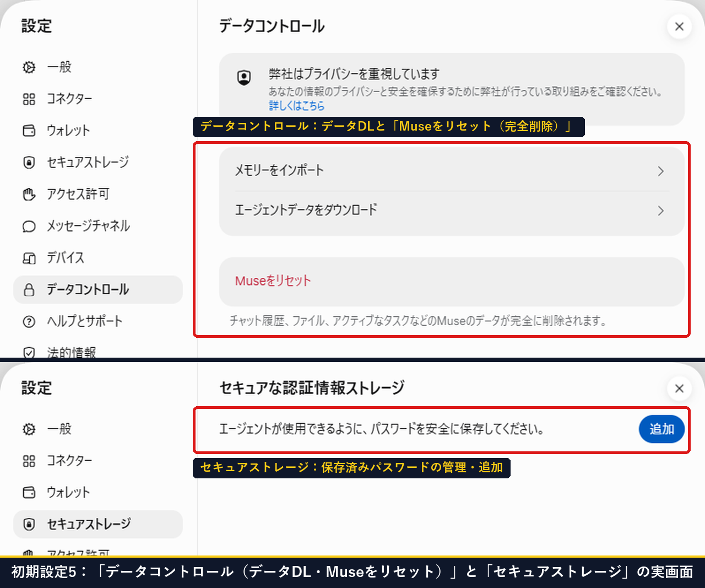Open ヘルプとサポート in the settings sidebar

[98, 322]
